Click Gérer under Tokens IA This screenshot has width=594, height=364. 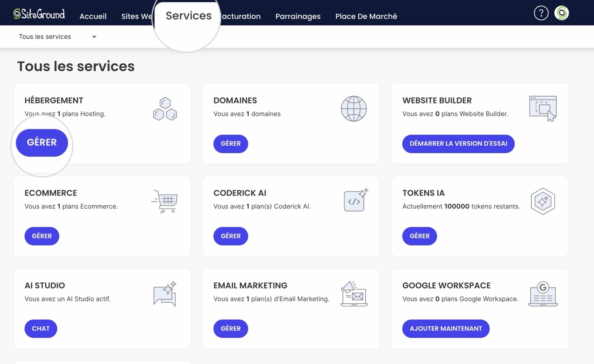(419, 236)
